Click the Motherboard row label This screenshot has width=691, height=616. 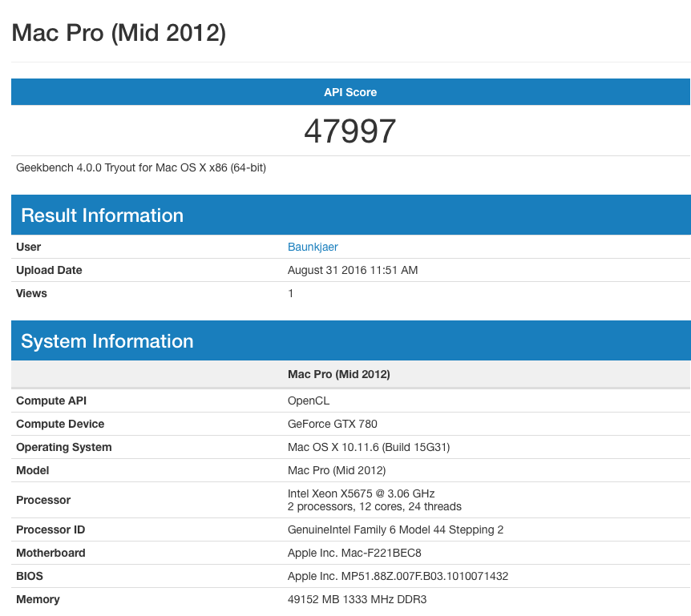(x=51, y=553)
